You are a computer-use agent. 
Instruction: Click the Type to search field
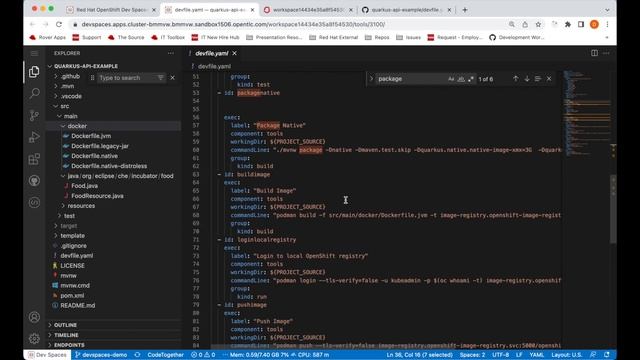[127, 78]
